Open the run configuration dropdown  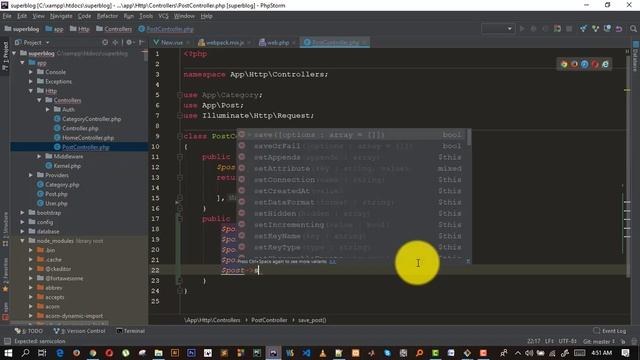tap(498, 29)
